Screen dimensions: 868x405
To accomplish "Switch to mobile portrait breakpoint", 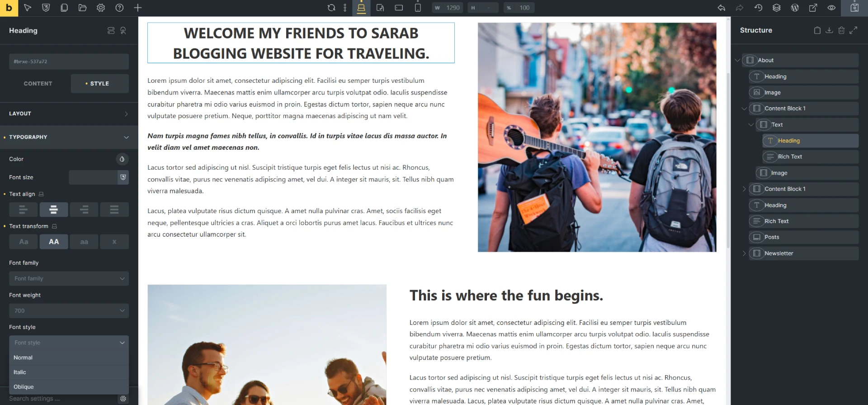I will pyautogui.click(x=418, y=8).
